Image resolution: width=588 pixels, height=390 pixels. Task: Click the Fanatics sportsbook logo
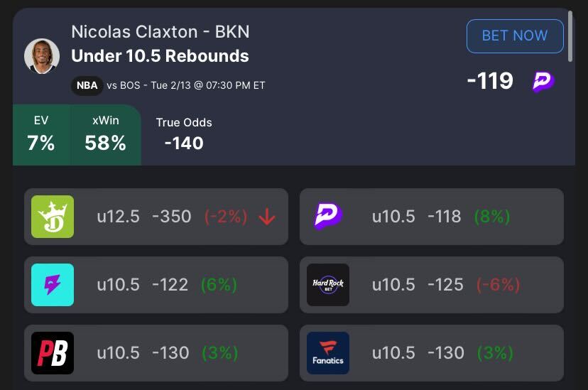[x=328, y=353]
